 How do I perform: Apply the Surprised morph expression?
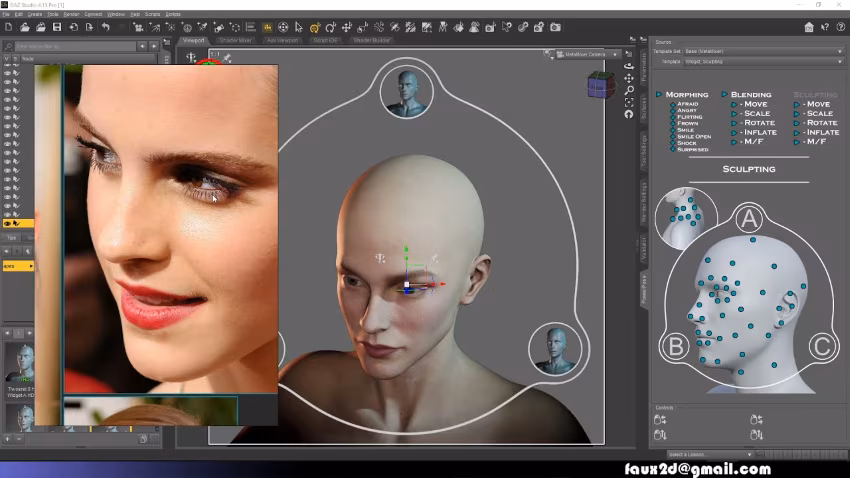point(692,150)
